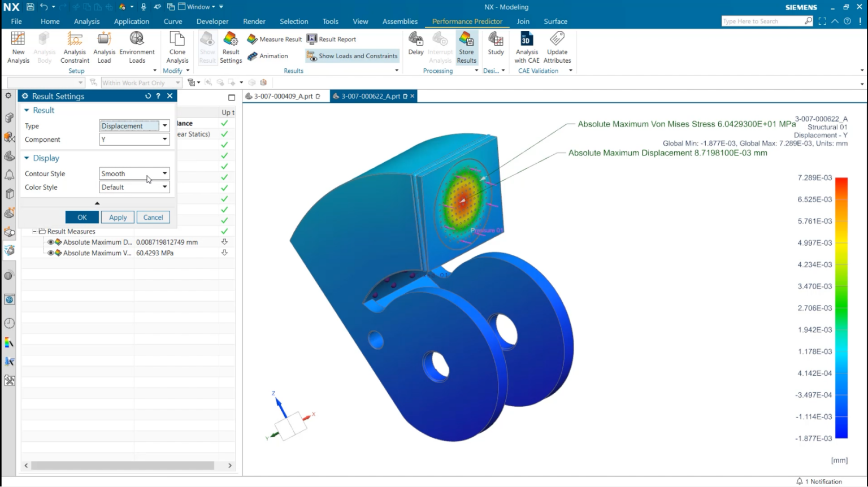Viewport: 868px width, 487px height.
Task: Open the Measure Result tool
Action: (x=275, y=39)
